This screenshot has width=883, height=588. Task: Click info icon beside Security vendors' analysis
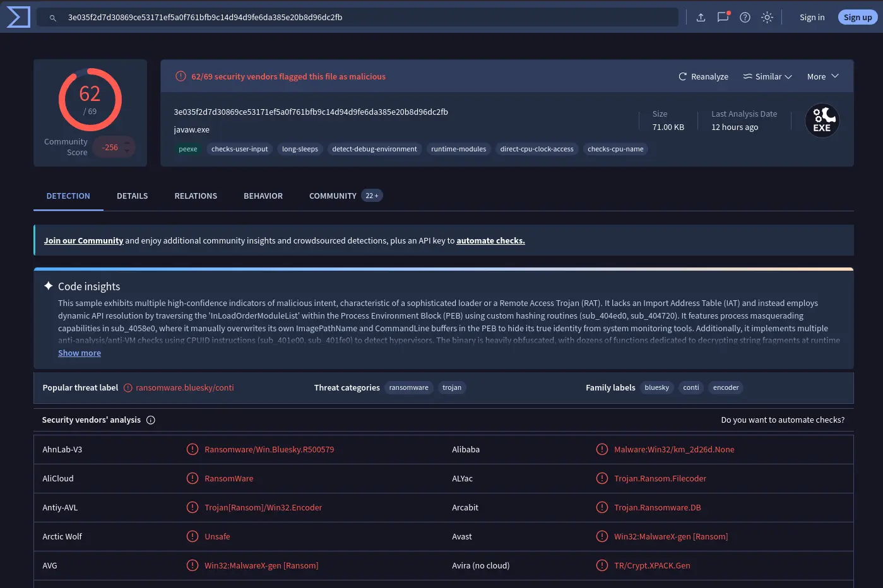[151, 420]
